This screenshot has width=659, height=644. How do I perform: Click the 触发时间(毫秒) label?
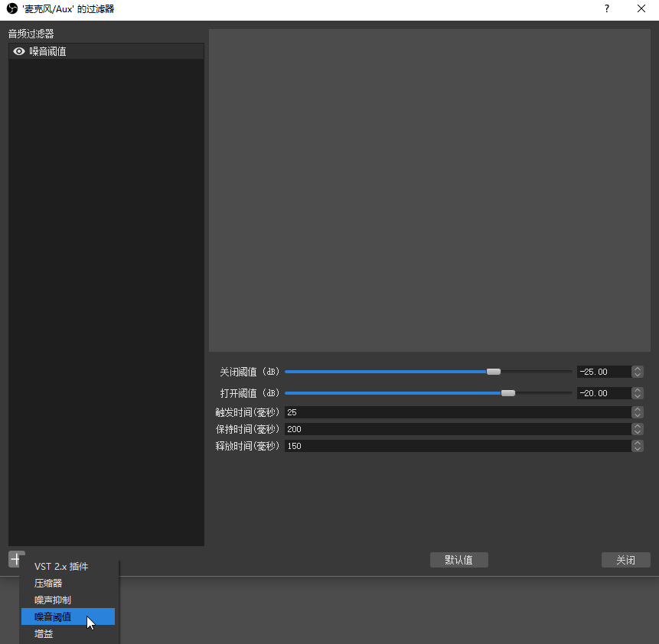[247, 412]
